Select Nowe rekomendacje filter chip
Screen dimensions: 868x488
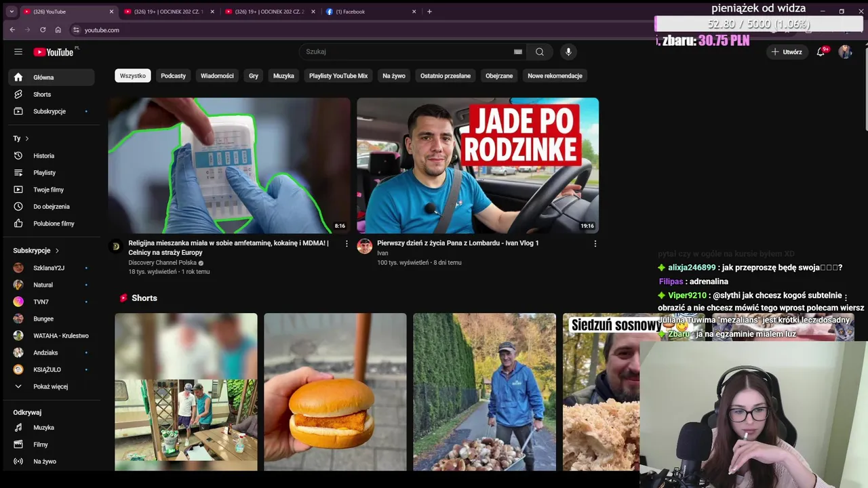pos(555,76)
